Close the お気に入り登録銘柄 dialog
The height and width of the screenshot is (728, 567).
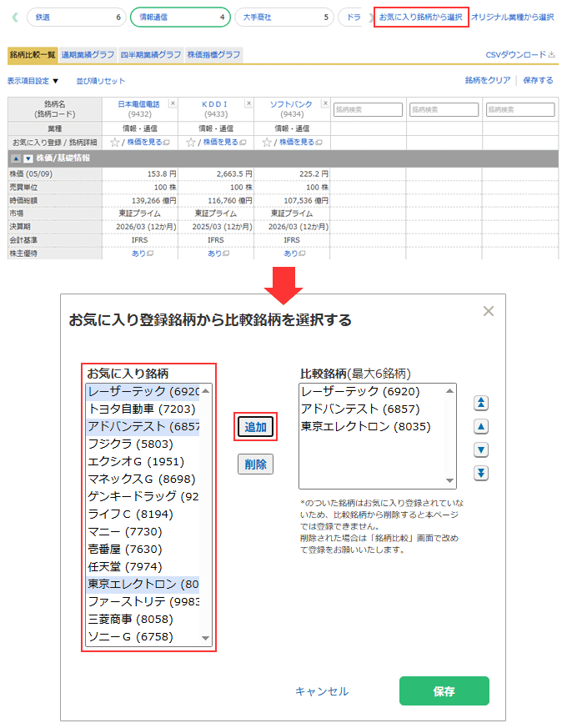[488, 311]
